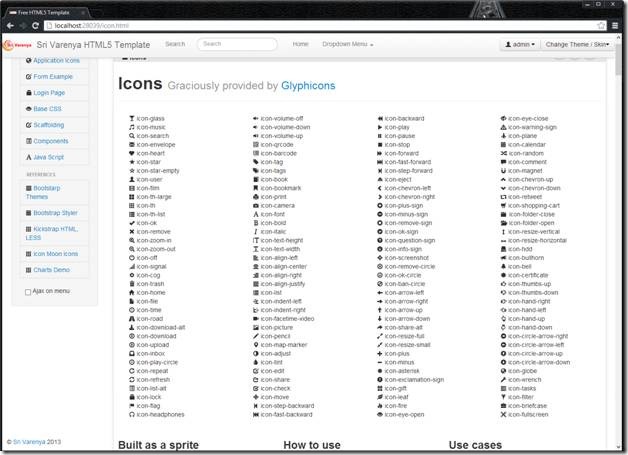Click the icon-camera glyph
The image size is (628, 455).
(256, 205)
